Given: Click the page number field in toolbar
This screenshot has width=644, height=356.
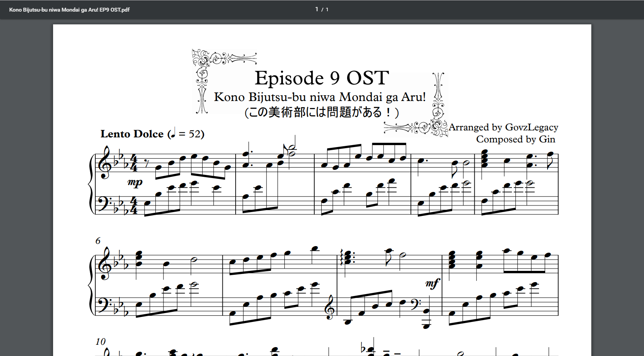Looking at the screenshot, I should point(317,9).
